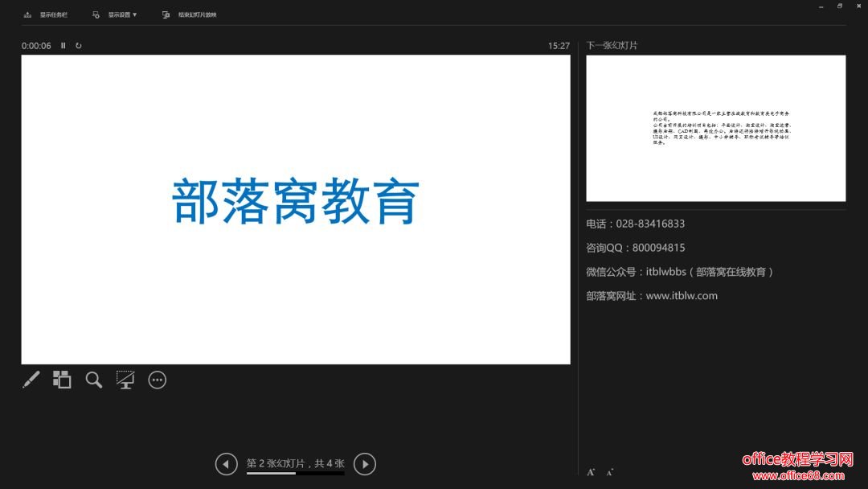The height and width of the screenshot is (489, 868).
Task: Increase the notes text size
Action: pos(592,472)
